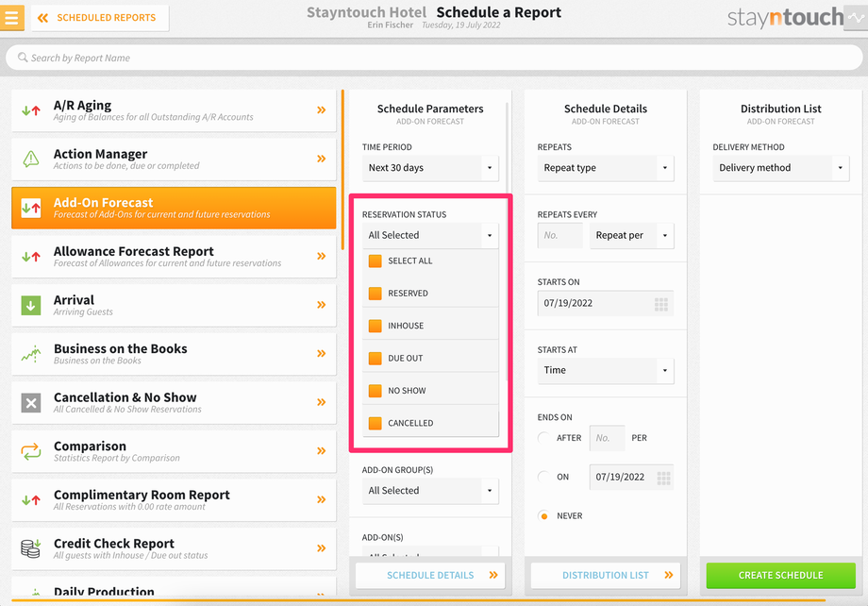
Task: Toggle the Reserved status checkbox
Action: coord(376,294)
